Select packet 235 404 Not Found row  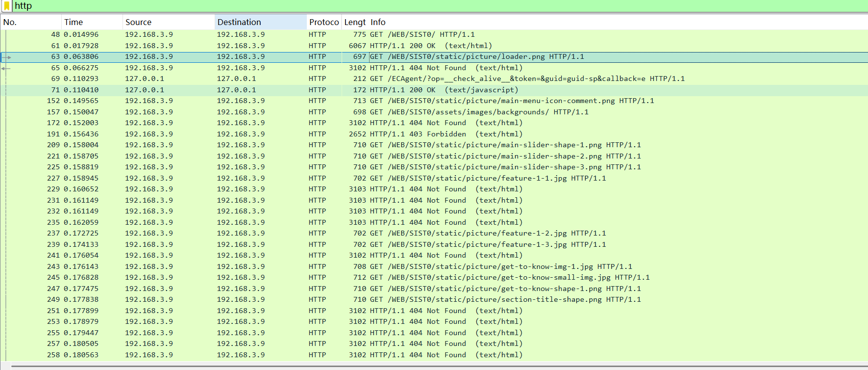click(434, 222)
